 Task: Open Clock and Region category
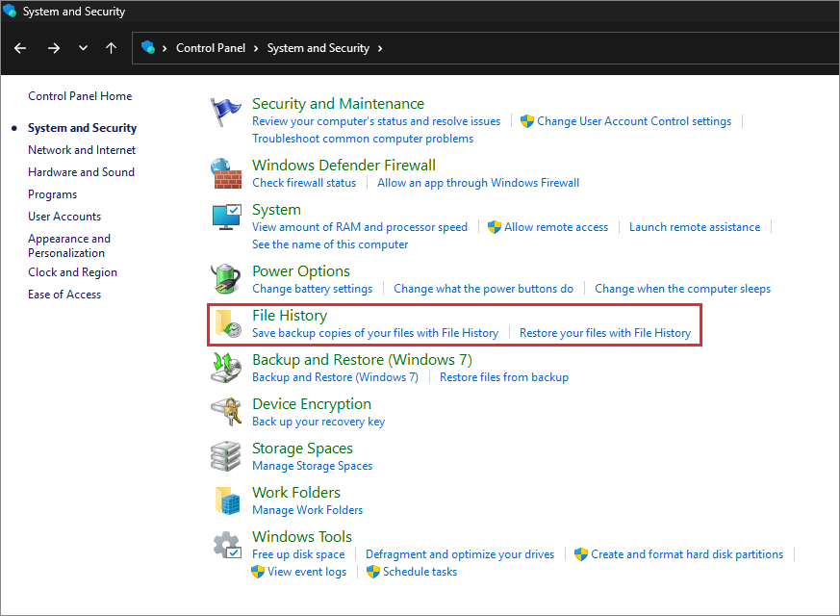point(72,272)
